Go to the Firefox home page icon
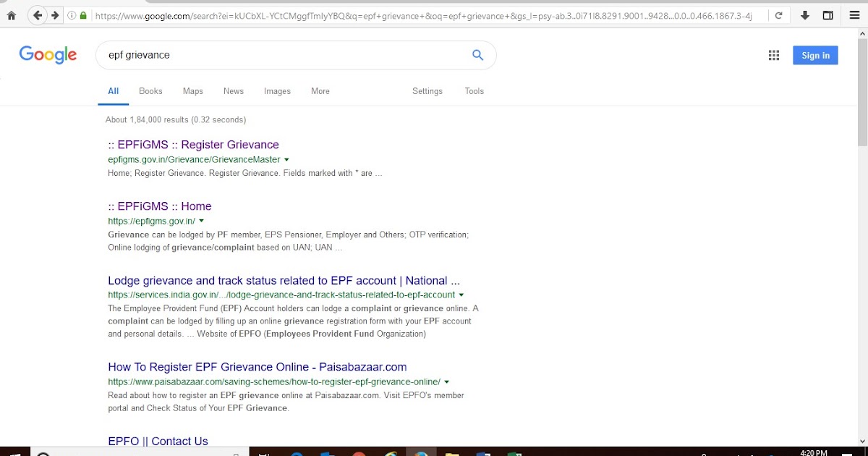 click(x=11, y=15)
